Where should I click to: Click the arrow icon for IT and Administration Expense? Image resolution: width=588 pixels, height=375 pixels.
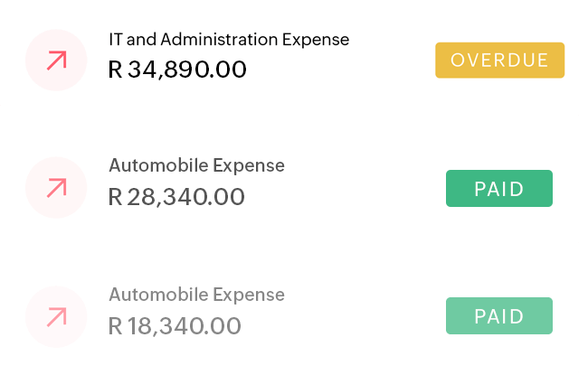56,61
